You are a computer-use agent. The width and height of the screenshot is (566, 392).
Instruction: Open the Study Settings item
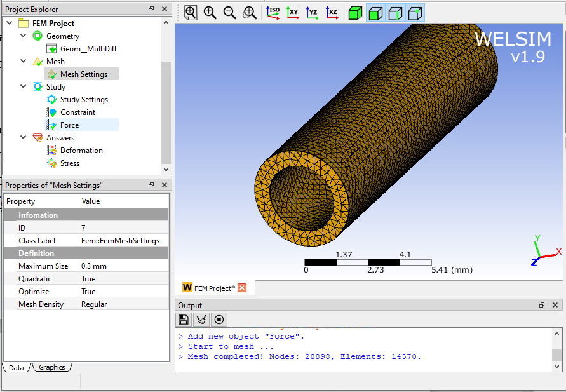(x=84, y=99)
